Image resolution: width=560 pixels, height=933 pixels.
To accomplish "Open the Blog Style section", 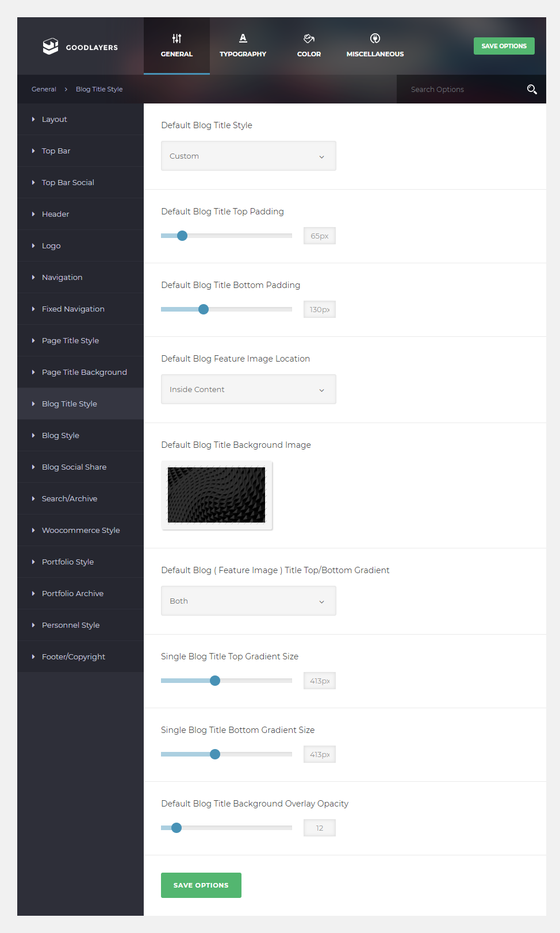I will [x=80, y=435].
